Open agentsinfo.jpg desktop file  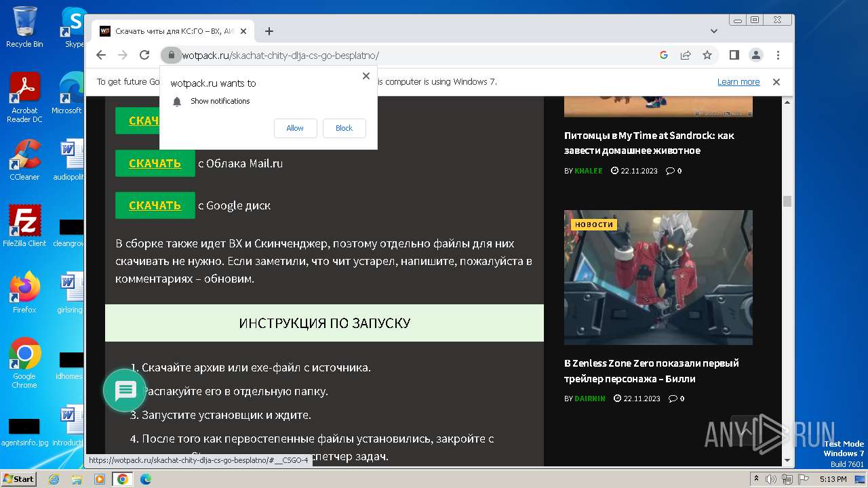coord(24,432)
